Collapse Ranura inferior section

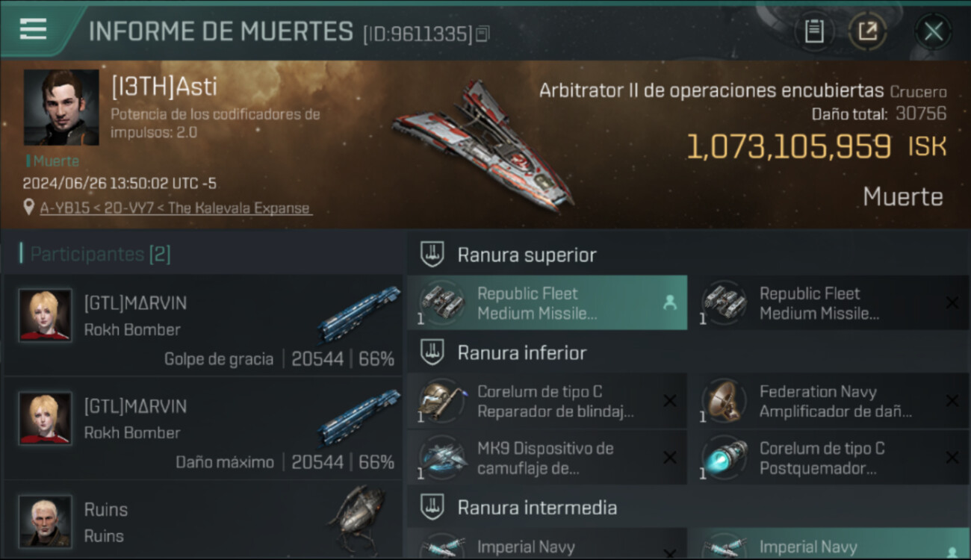pyautogui.click(x=688, y=352)
